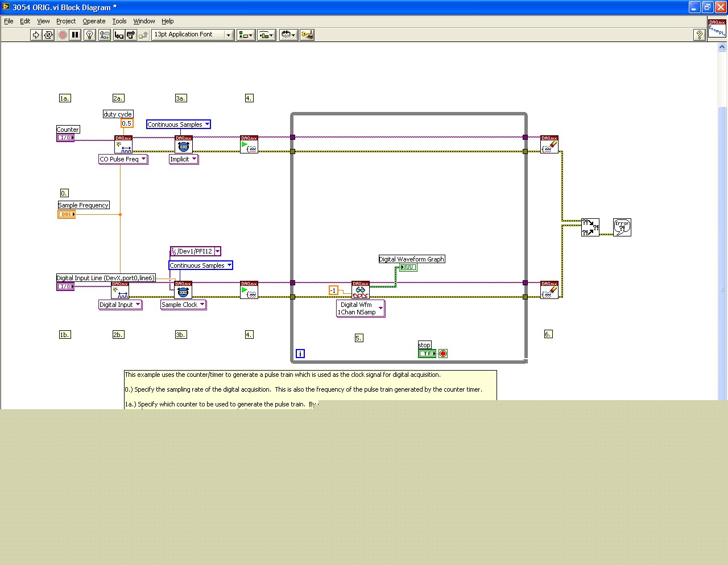The height and width of the screenshot is (565, 728).
Task: Open the Distribute Objects menu
Action: [x=266, y=35]
